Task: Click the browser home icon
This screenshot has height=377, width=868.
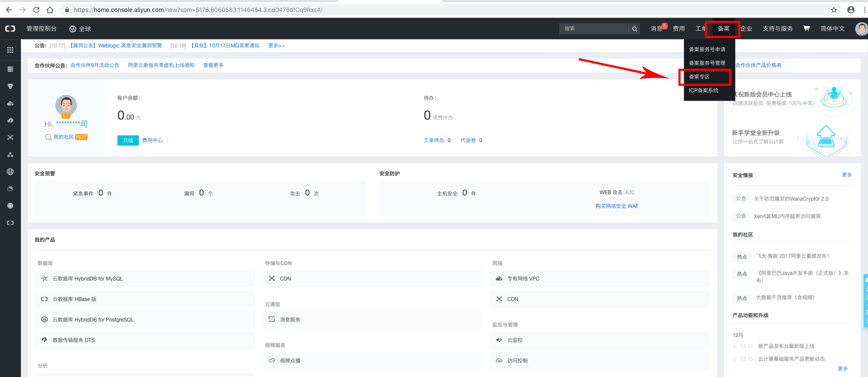Action: tap(50, 10)
